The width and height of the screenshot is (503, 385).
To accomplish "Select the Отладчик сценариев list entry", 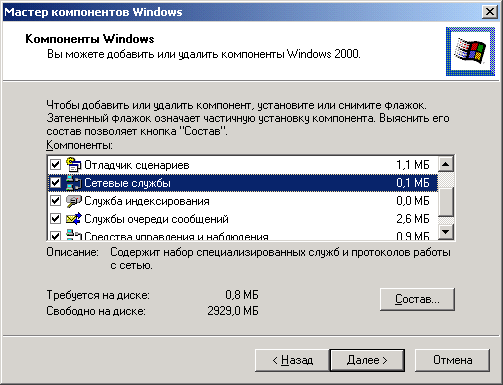I will [x=243, y=165].
